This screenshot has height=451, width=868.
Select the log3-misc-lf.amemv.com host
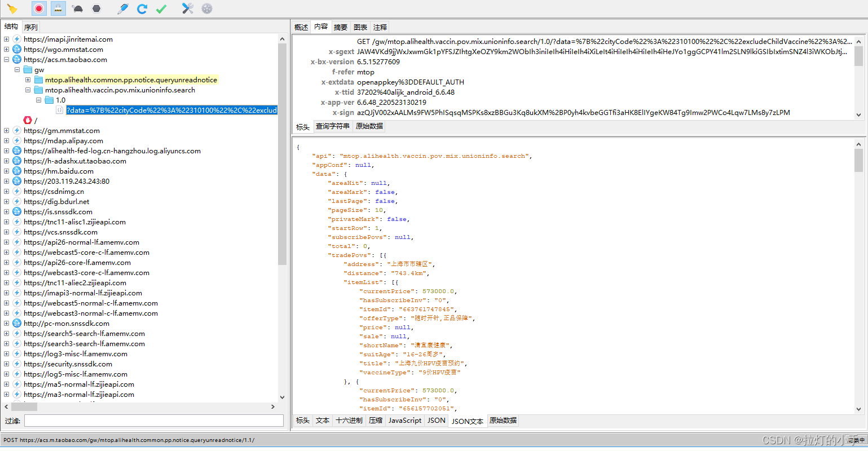tap(76, 354)
